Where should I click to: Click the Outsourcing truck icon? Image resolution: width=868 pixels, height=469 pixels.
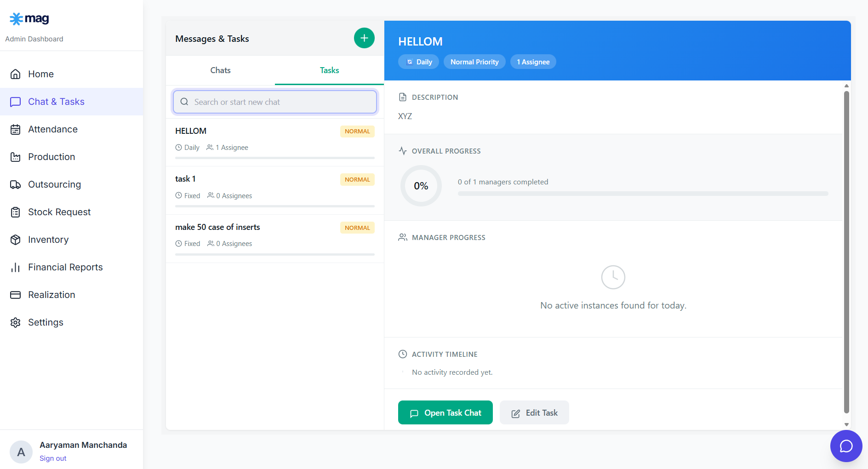(x=16, y=184)
